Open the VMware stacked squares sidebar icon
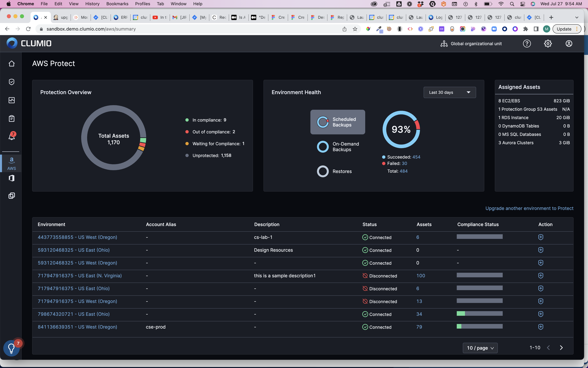This screenshot has width=588, height=368. [x=11, y=196]
